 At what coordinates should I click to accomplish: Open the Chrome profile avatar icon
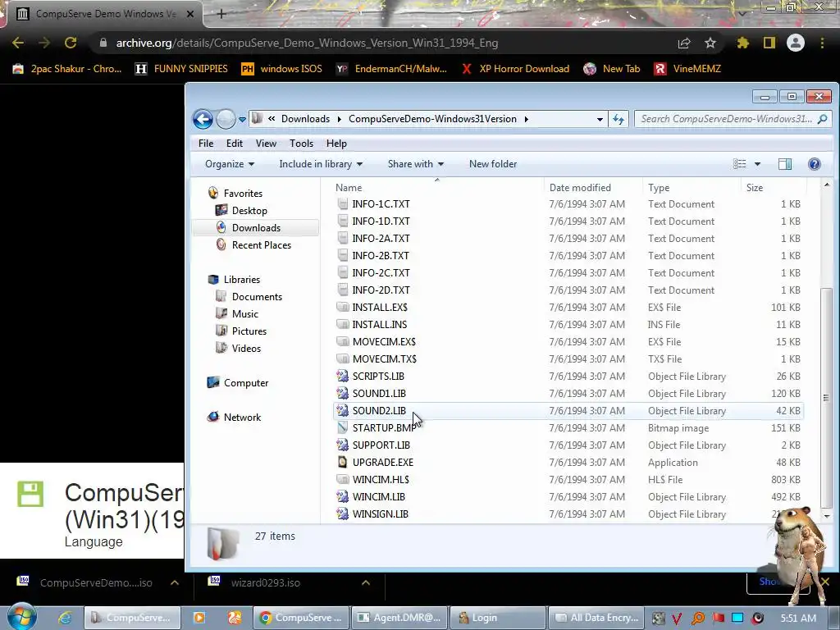(796, 43)
